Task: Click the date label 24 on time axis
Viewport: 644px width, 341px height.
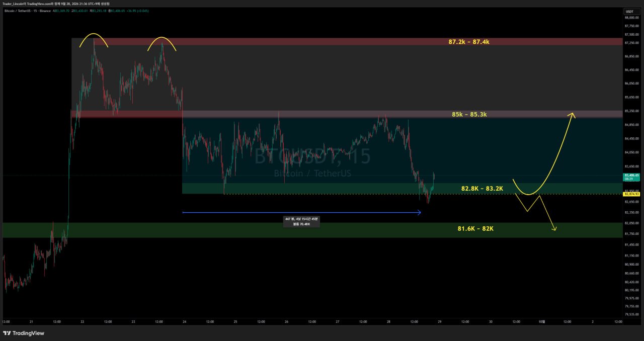Action: [184, 321]
